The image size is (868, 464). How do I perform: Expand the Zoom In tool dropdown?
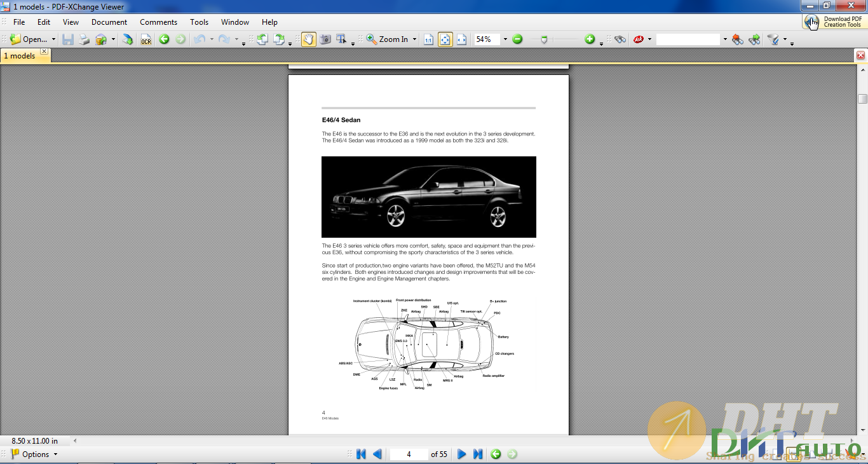click(414, 39)
